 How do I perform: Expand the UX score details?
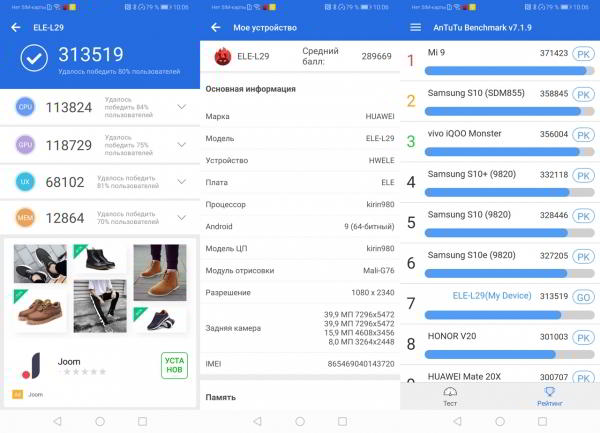tap(181, 181)
